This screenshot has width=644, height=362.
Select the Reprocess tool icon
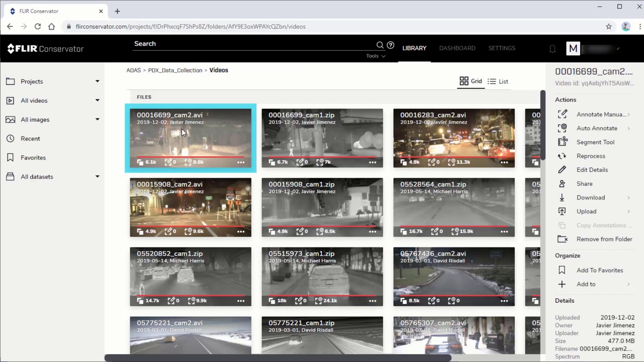click(562, 156)
